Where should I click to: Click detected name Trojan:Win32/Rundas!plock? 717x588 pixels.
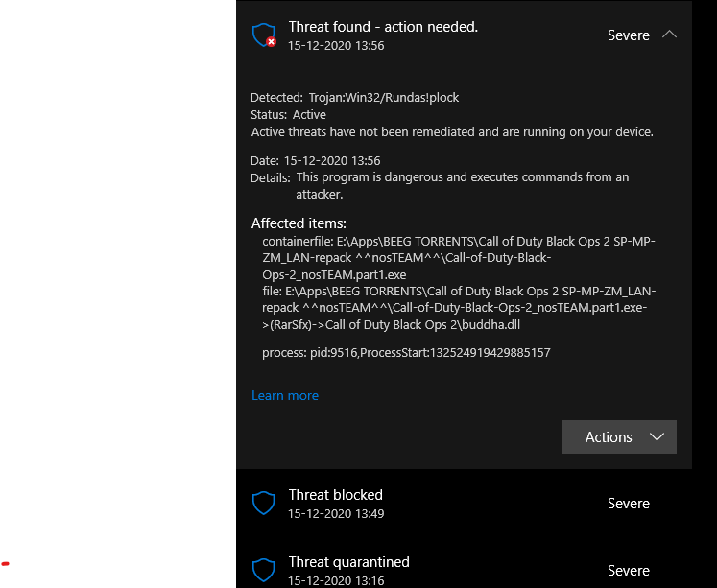coord(384,97)
